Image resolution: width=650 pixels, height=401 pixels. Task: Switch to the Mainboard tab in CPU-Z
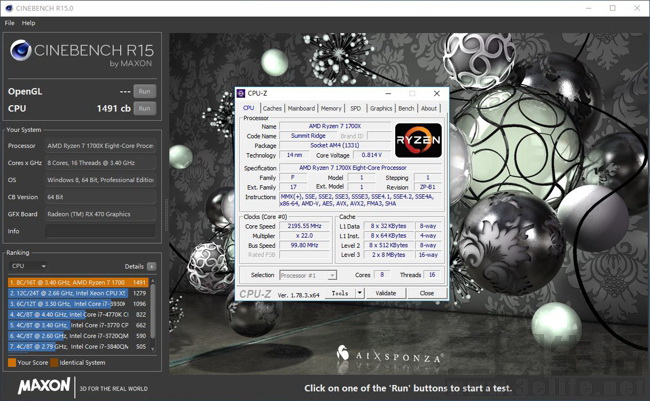point(301,108)
